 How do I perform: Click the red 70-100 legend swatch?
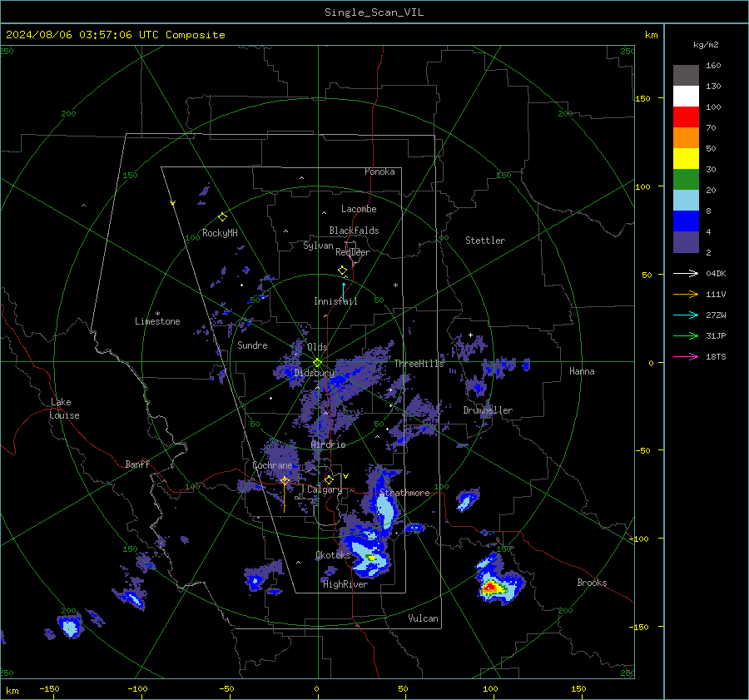pos(686,117)
